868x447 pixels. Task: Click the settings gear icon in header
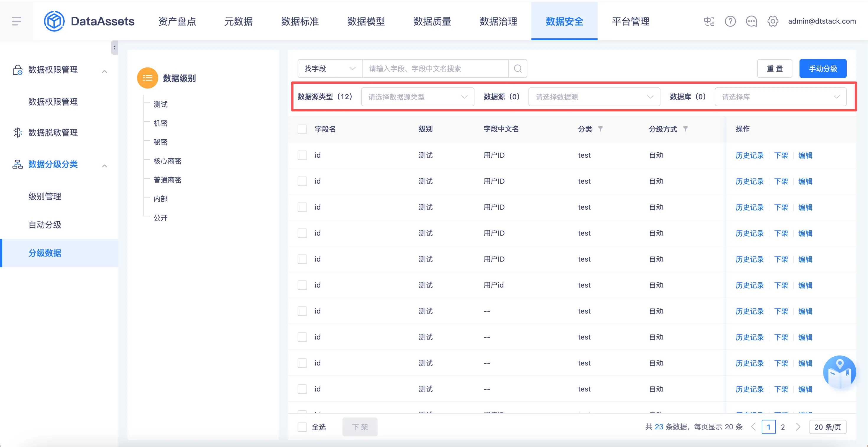pyautogui.click(x=773, y=21)
